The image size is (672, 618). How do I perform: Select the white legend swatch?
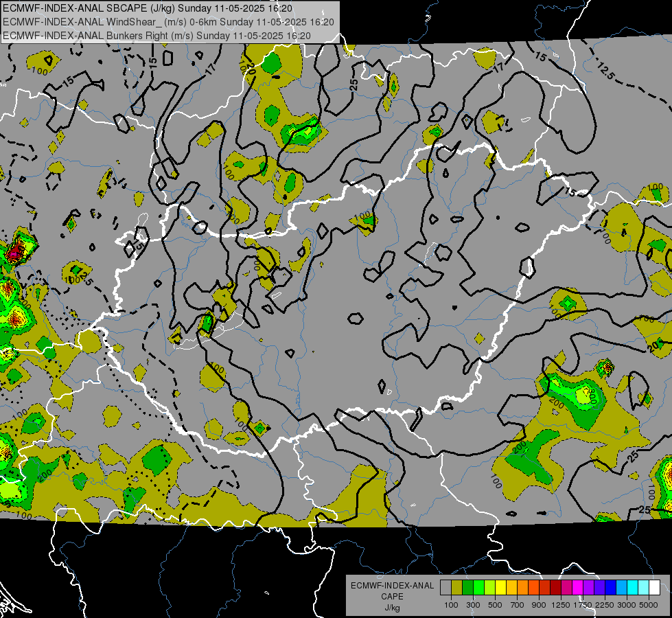654,588
